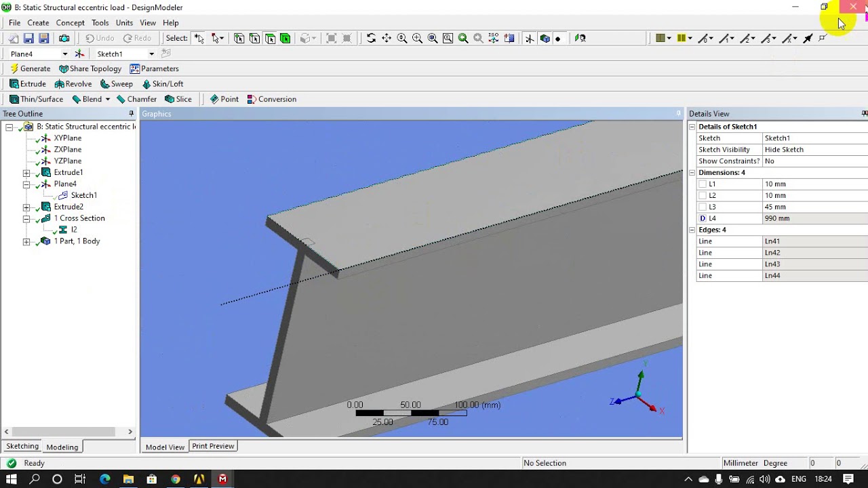Click the Sweep tool
The height and width of the screenshot is (488, 868).
117,84
